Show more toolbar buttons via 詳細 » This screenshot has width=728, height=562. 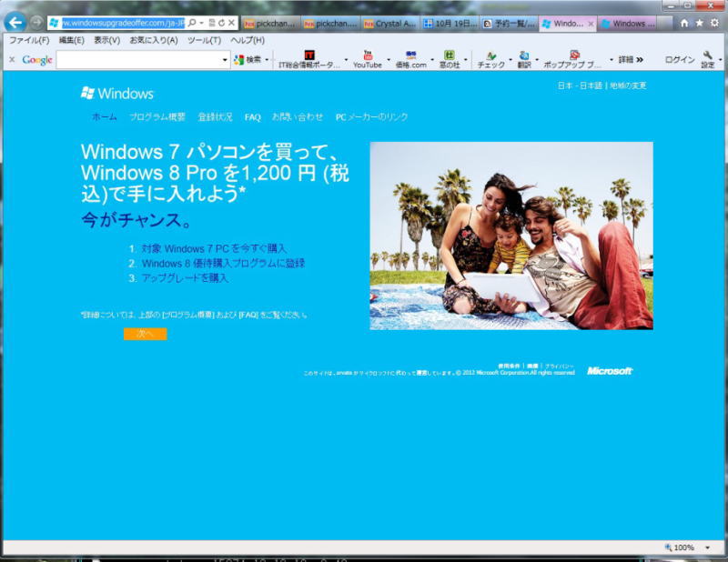[631, 59]
